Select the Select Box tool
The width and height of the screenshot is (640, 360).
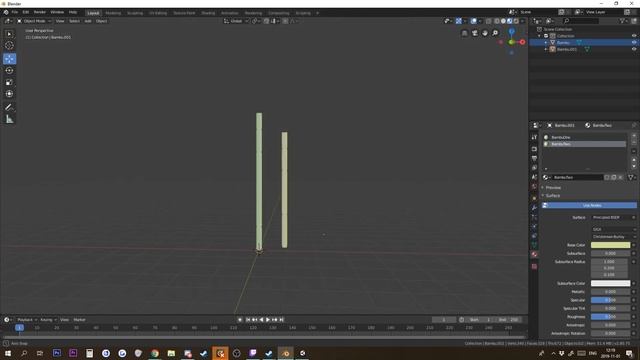(x=9, y=34)
